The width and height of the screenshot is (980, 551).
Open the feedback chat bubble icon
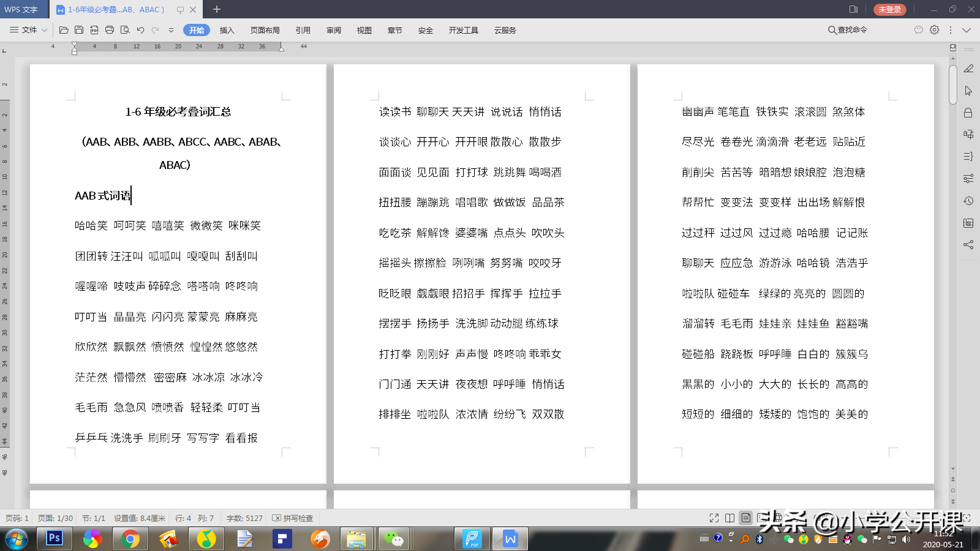pos(918,30)
